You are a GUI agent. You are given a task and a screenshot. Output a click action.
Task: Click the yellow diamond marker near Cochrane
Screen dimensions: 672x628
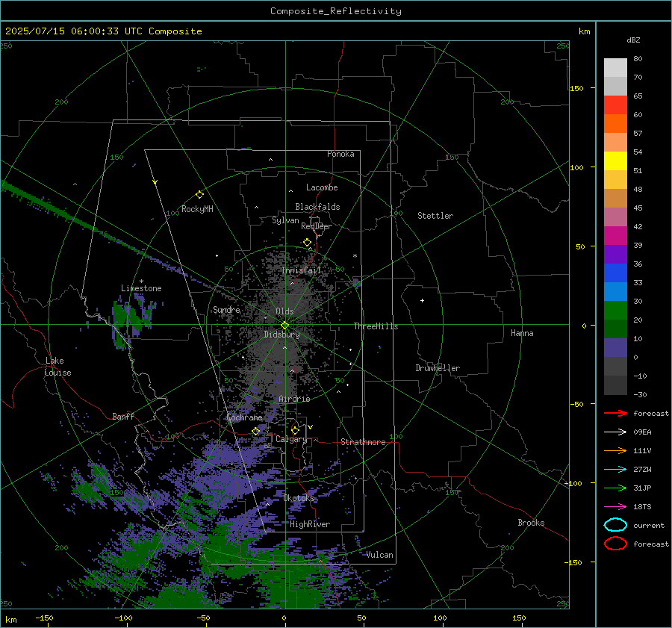pos(255,431)
